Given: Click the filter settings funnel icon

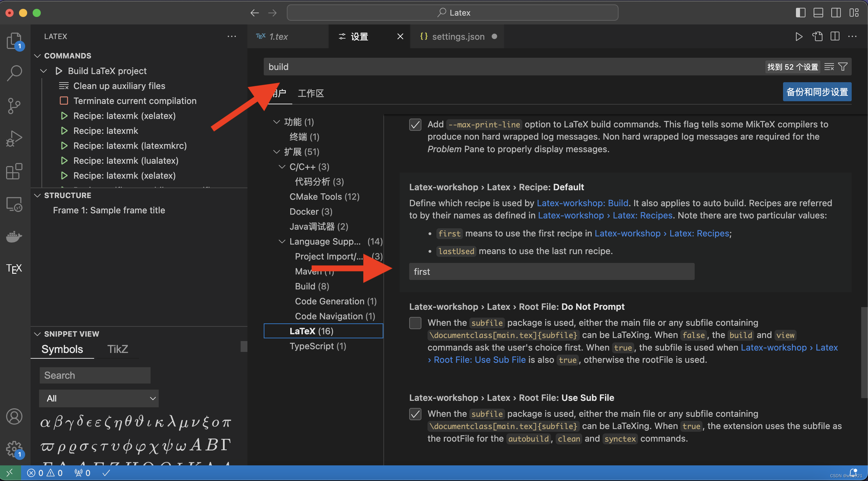Looking at the screenshot, I should 843,67.
